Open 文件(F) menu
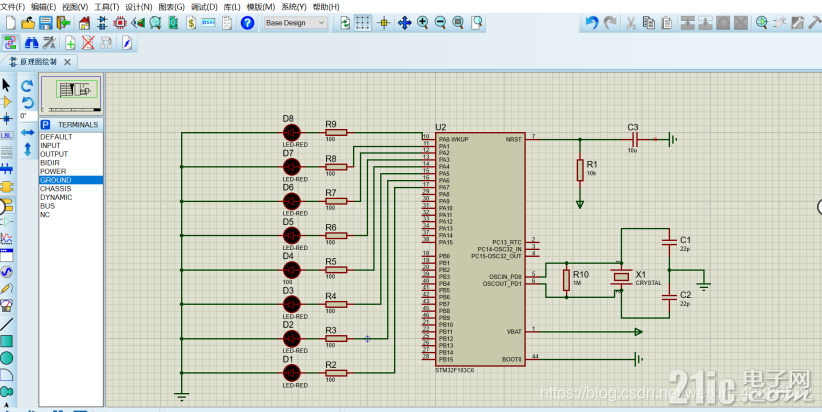This screenshot has width=822, height=412. click(13, 7)
